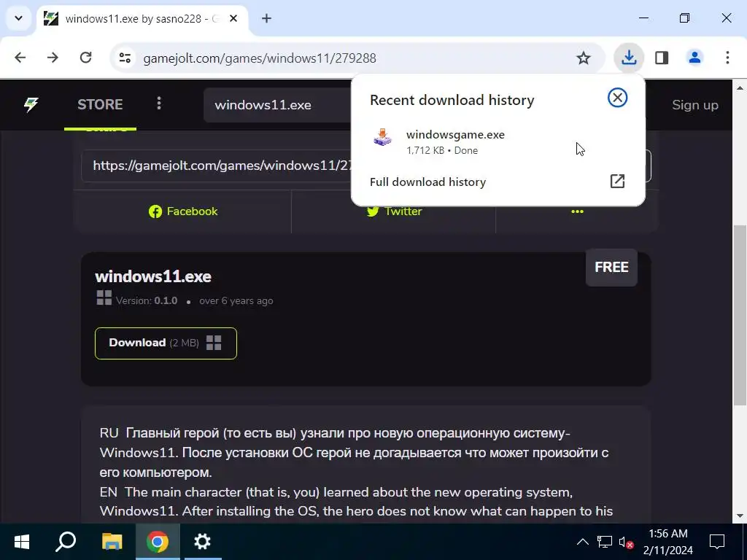747x560 pixels.
Task: Open the windowsgame.exe file icon
Action: click(382, 138)
